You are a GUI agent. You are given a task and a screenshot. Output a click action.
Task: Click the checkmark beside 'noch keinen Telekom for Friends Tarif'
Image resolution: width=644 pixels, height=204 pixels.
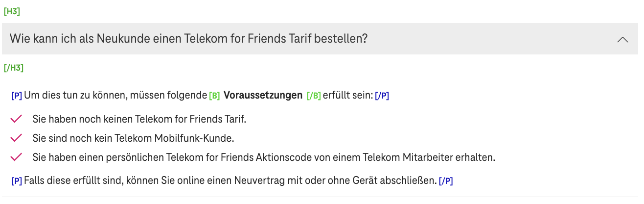coord(17,119)
